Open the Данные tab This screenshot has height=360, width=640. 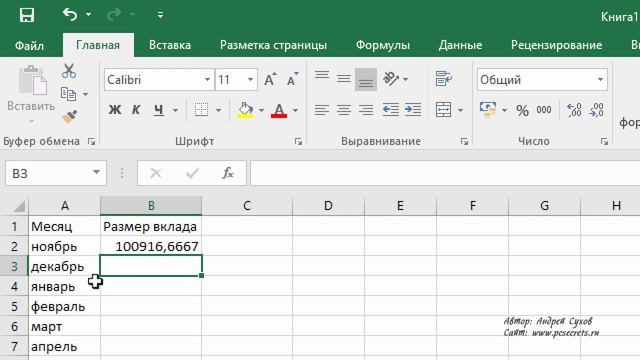[460, 45]
